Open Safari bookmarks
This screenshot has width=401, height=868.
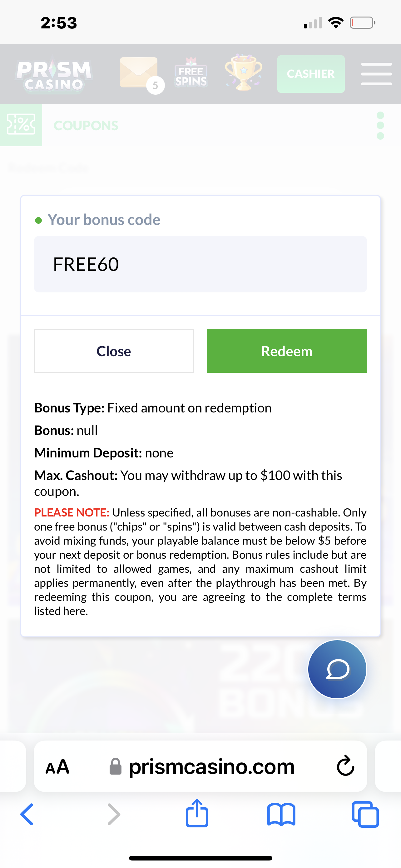[281, 814]
